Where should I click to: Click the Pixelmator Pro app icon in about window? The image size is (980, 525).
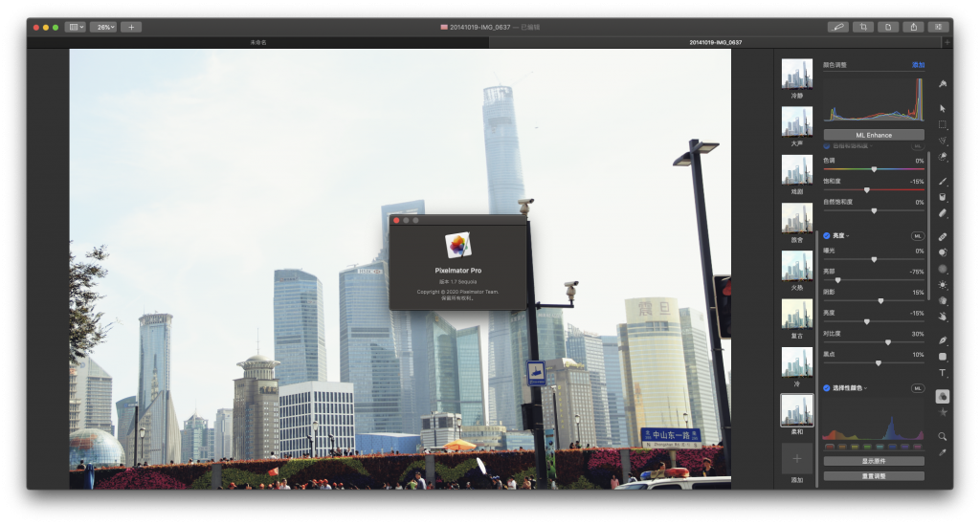coord(458,246)
